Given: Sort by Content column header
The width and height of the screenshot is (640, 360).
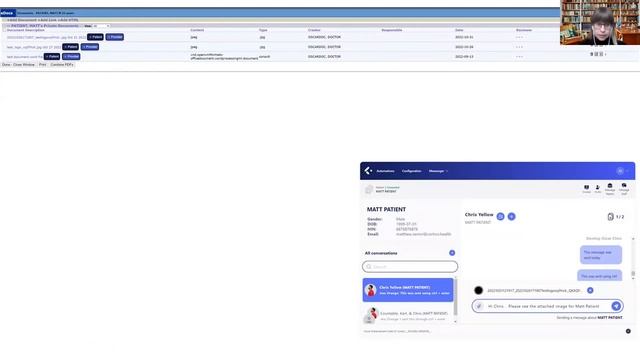Looking at the screenshot, I should click(x=197, y=30).
